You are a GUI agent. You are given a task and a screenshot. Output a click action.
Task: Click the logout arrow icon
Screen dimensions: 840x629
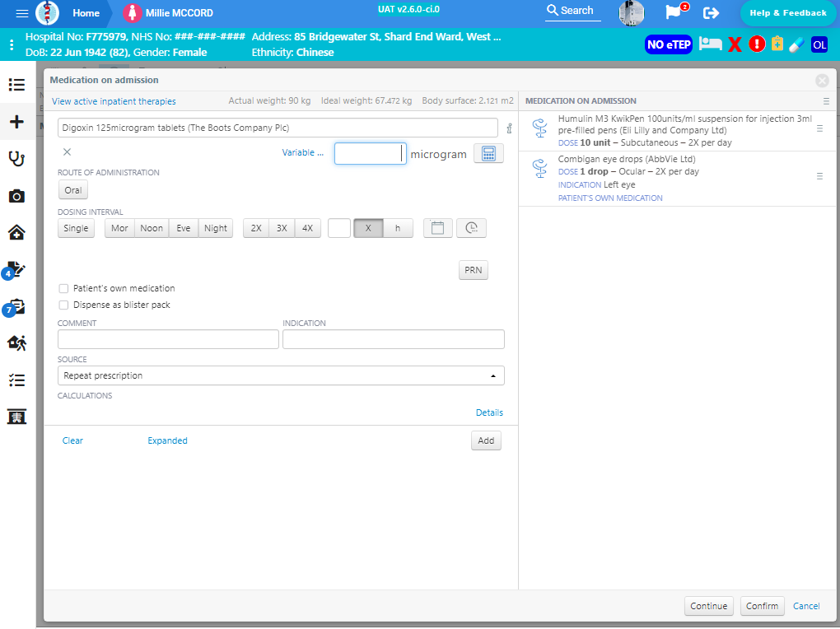click(x=711, y=13)
